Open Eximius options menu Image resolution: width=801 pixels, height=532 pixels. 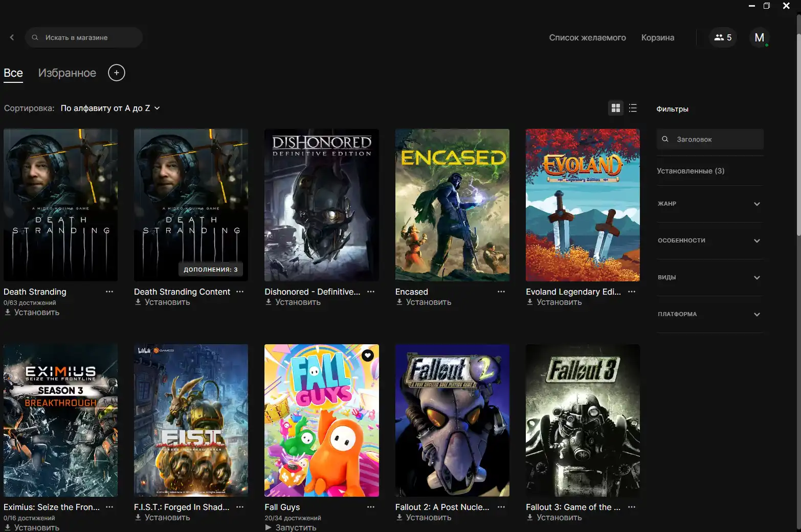coord(109,507)
